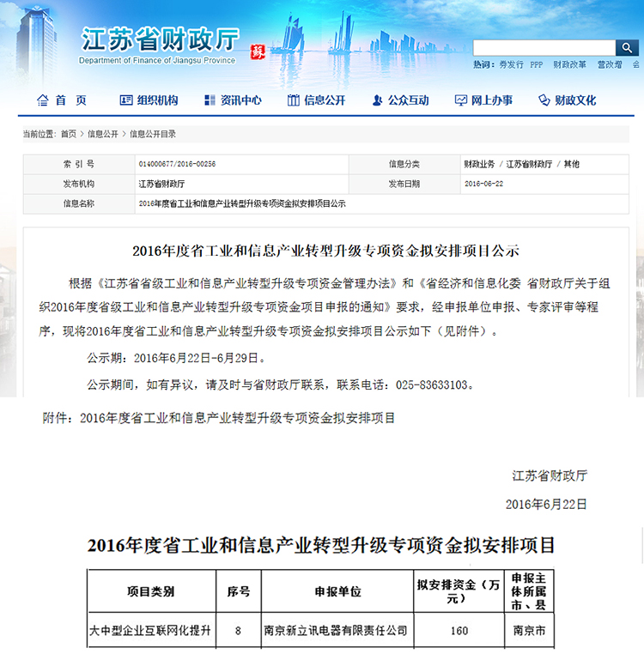Viewport: 644px width, 672px height.
Task: Open the 网上办事 menu
Action: [491, 100]
